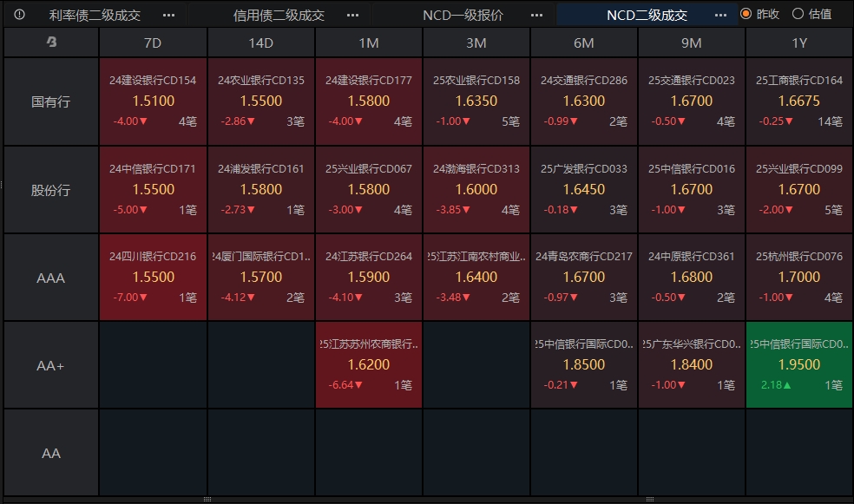
Task: Select the NCD二级成交 tab
Action: point(647,16)
